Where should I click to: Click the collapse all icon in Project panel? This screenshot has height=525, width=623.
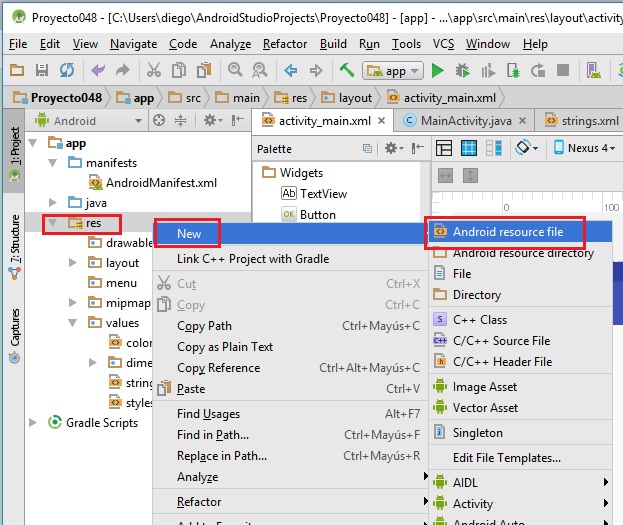pos(180,120)
